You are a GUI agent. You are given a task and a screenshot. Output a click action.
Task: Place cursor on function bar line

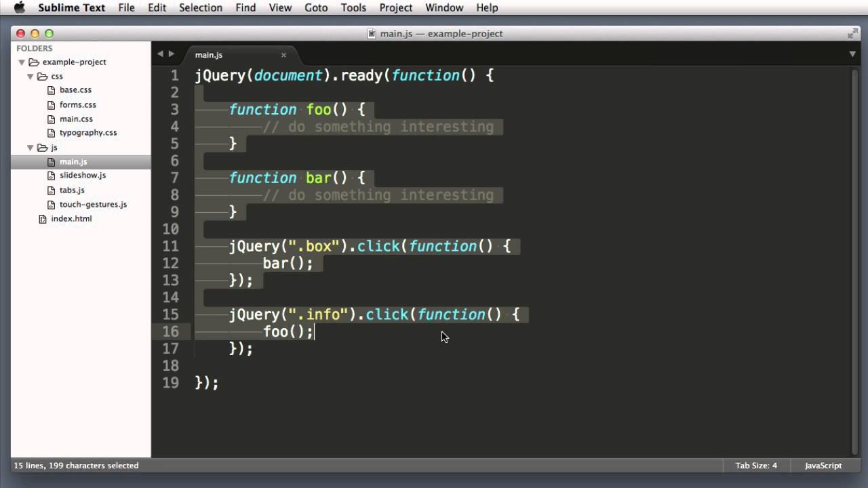pos(297,178)
